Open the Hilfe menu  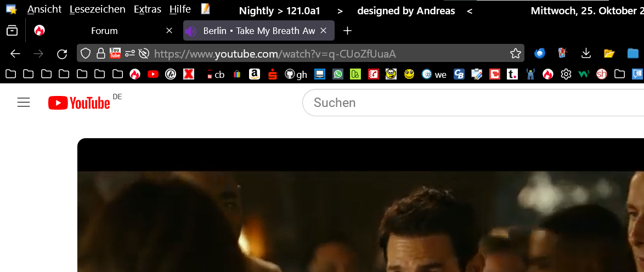(180, 9)
